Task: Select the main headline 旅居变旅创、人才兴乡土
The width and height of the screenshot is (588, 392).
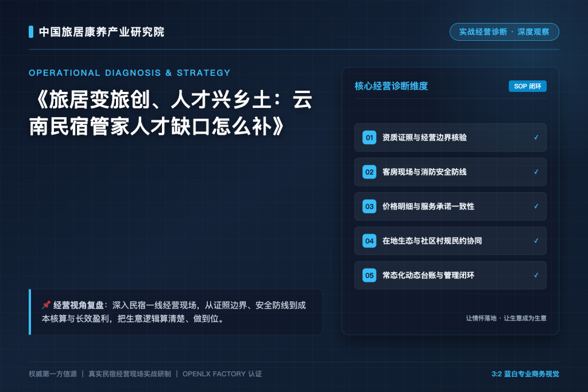Action: point(171,113)
